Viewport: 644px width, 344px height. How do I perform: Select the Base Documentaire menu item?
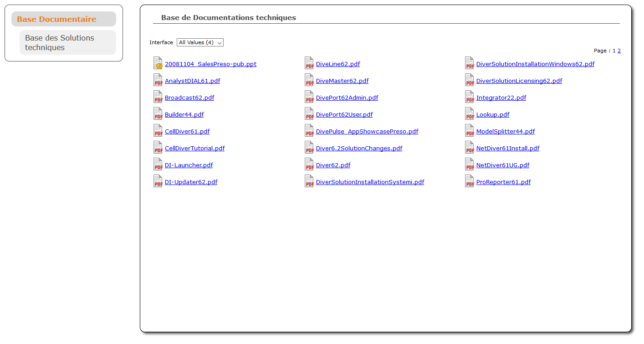pyautogui.click(x=64, y=19)
